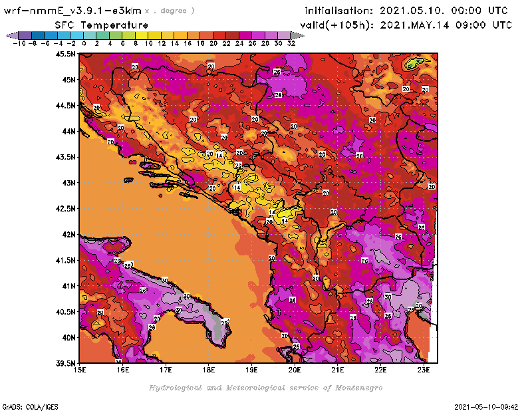This screenshot has width=532, height=411.
Task: Select the teal-green legend swatch from 2 to 4
Action: [x=102, y=35]
